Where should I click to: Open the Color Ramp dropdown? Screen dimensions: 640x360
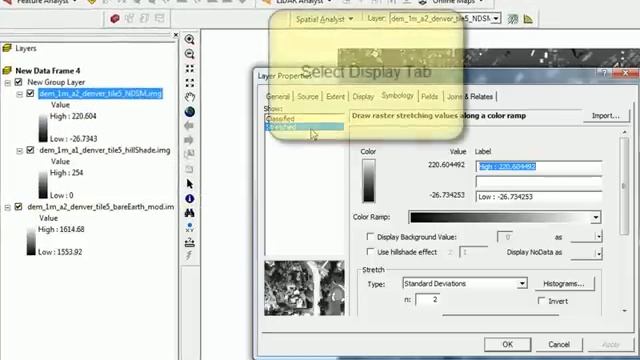tap(596, 217)
